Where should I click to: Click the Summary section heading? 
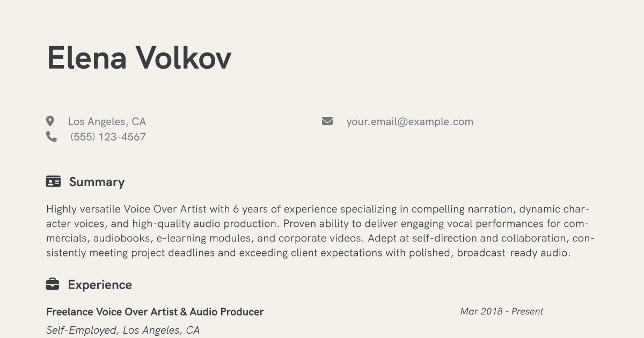[x=97, y=182]
